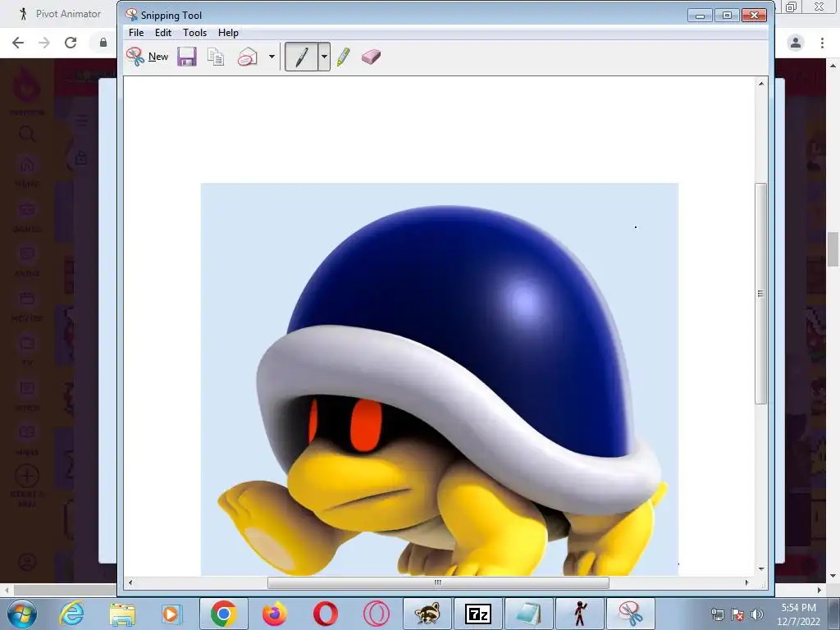This screenshot has width=840, height=630.
Task: Click Chrome page scroll right arrow
Action: 819,590
